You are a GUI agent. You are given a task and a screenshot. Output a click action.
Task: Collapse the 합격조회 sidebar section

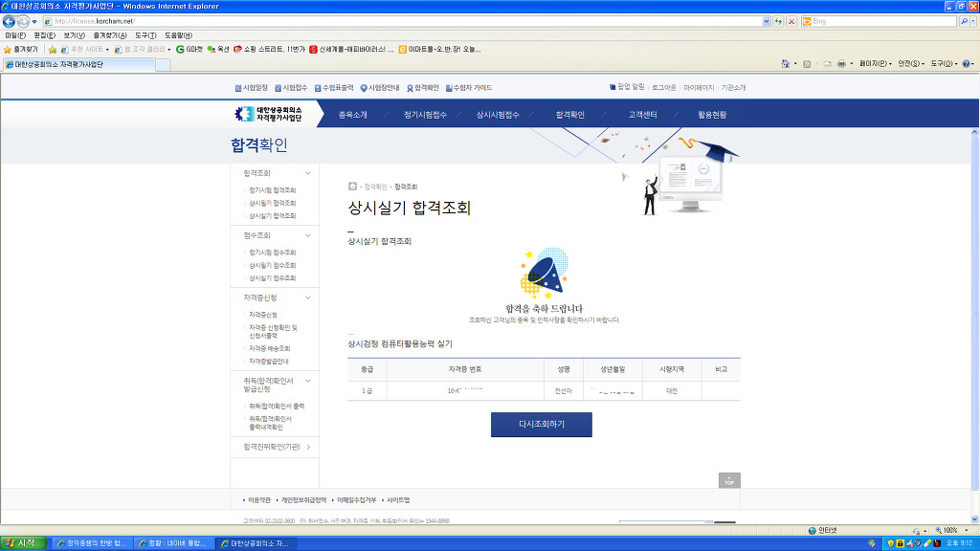(308, 173)
